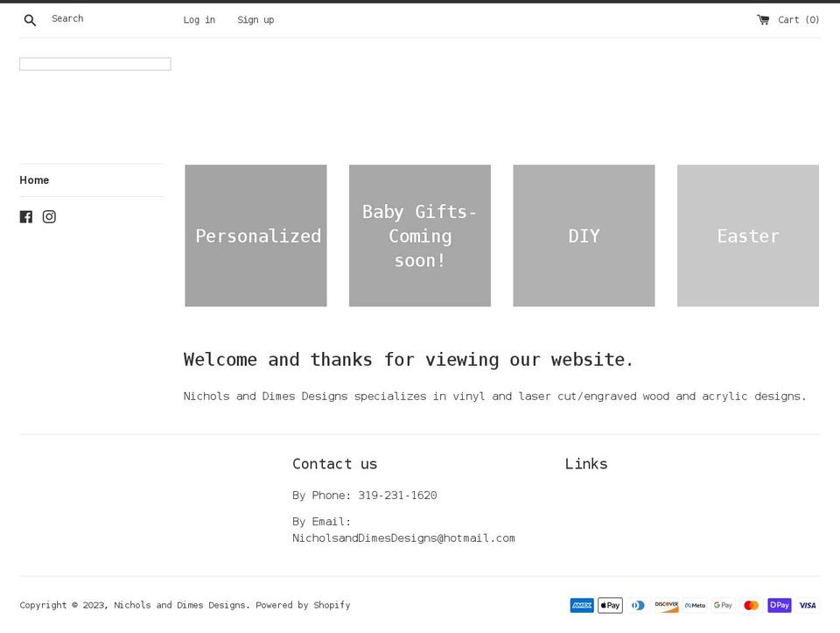Open the Facebook social icon
The height and width of the screenshot is (633, 840).
click(26, 216)
